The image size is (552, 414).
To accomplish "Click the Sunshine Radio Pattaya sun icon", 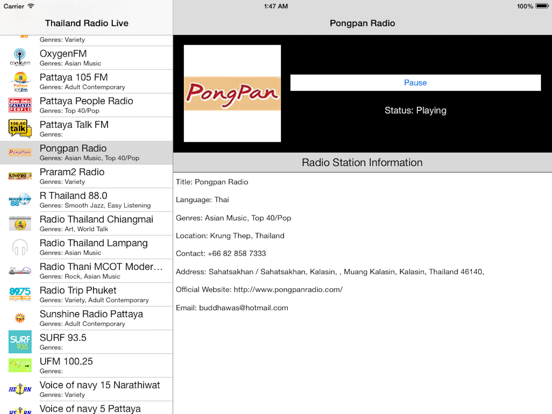I will click(20, 318).
